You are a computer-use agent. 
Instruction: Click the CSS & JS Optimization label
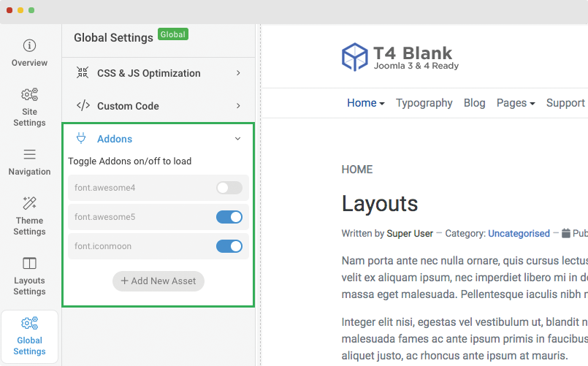tap(149, 73)
